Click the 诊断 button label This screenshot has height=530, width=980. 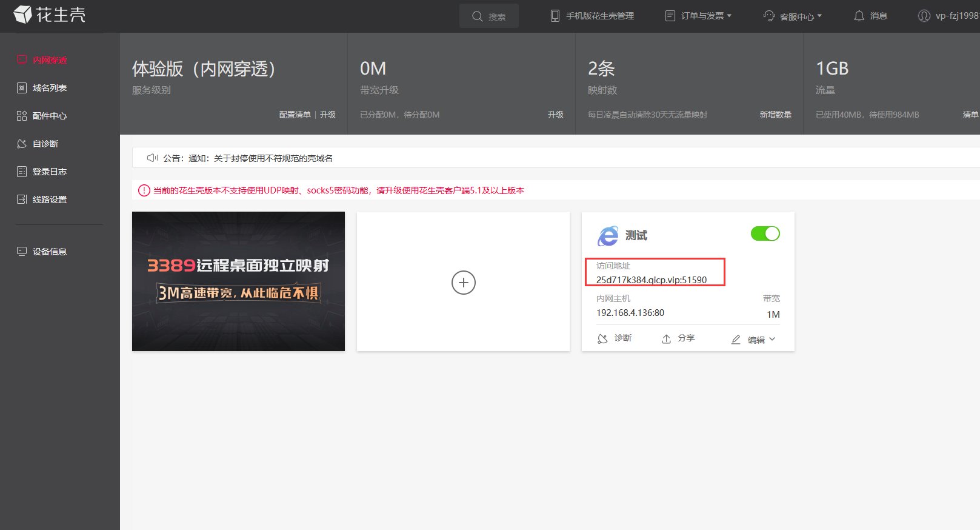(623, 338)
